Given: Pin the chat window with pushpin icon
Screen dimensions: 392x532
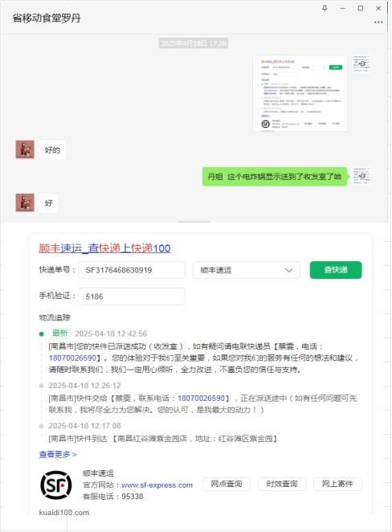Looking at the screenshot, I should point(325,9).
